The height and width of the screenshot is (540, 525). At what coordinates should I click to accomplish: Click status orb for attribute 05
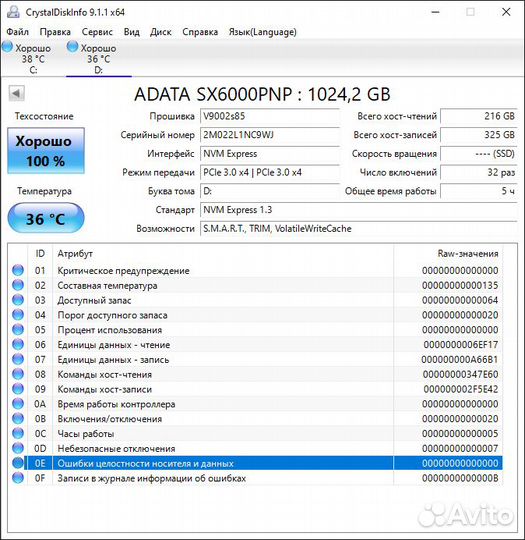tap(18, 330)
